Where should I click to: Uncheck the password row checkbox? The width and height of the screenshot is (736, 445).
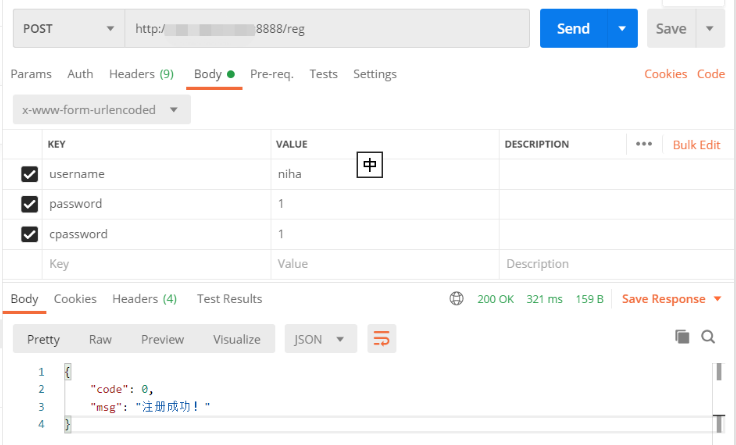30,204
